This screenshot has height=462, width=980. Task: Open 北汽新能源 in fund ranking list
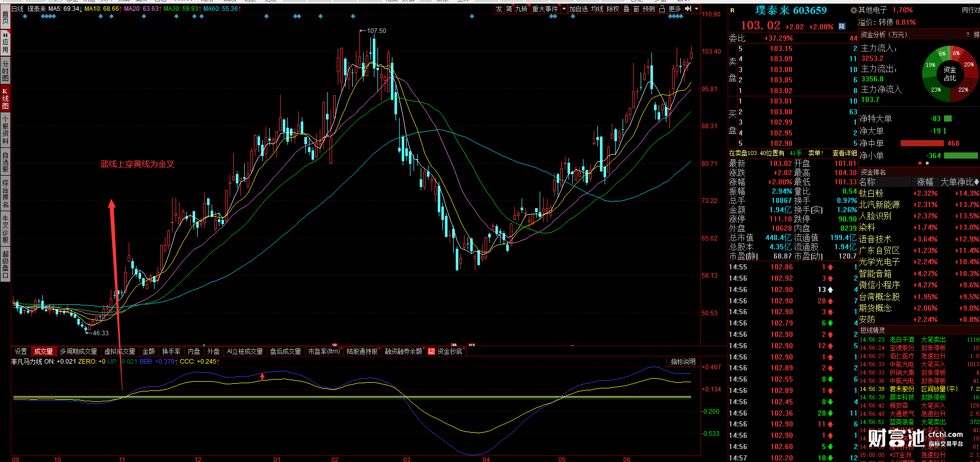[x=880, y=204]
